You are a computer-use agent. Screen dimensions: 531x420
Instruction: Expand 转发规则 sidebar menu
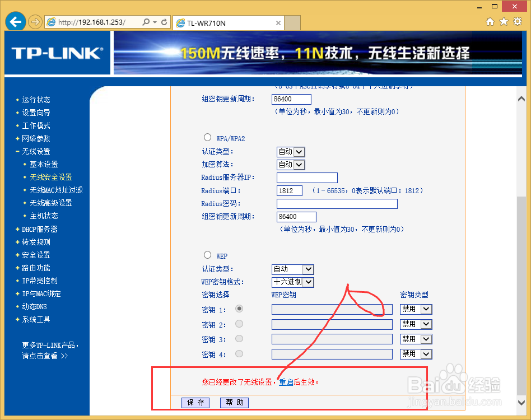click(x=36, y=242)
